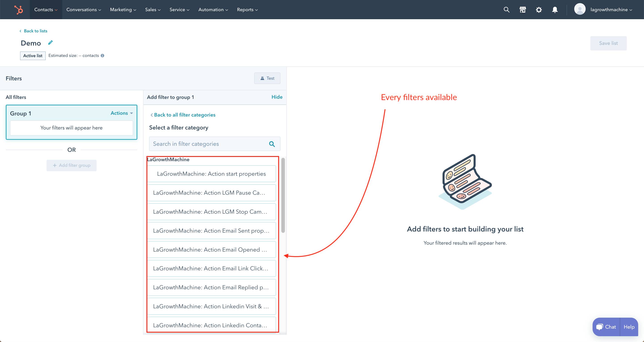
Task: Open the Marketplace storefront icon
Action: point(523,10)
